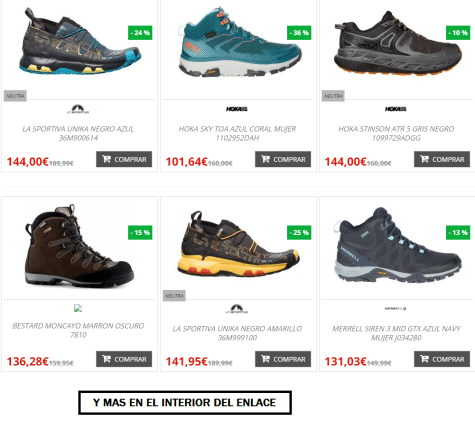This screenshot has width=475, height=430.
Task: Click La Sportiva logo under Unika Negro Azul
Action: coord(78,109)
